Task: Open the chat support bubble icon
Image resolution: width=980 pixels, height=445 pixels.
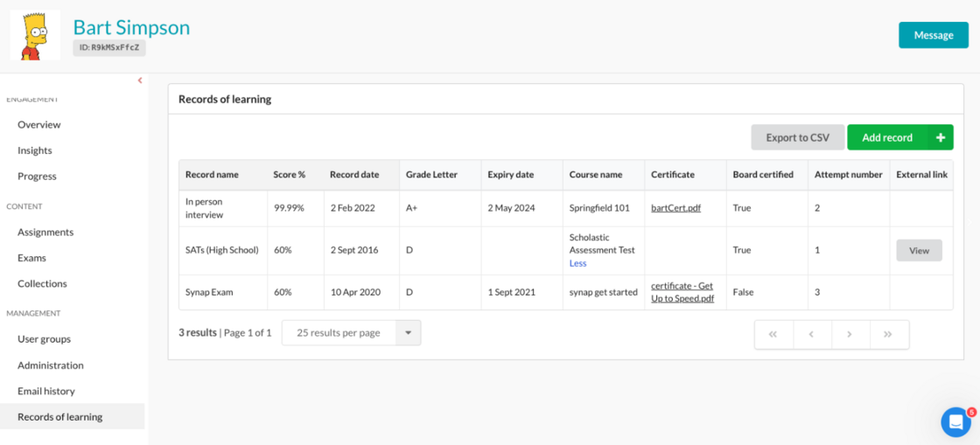Action: pyautogui.click(x=955, y=422)
